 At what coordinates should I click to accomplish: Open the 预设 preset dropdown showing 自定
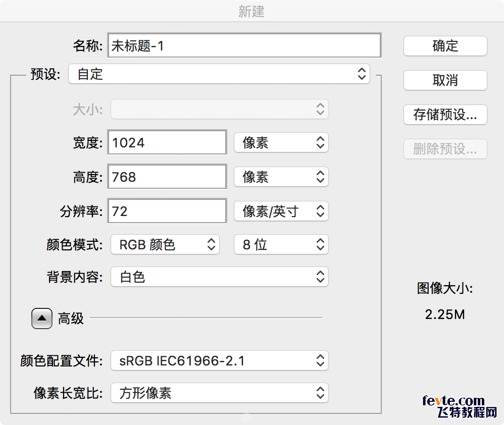219,74
